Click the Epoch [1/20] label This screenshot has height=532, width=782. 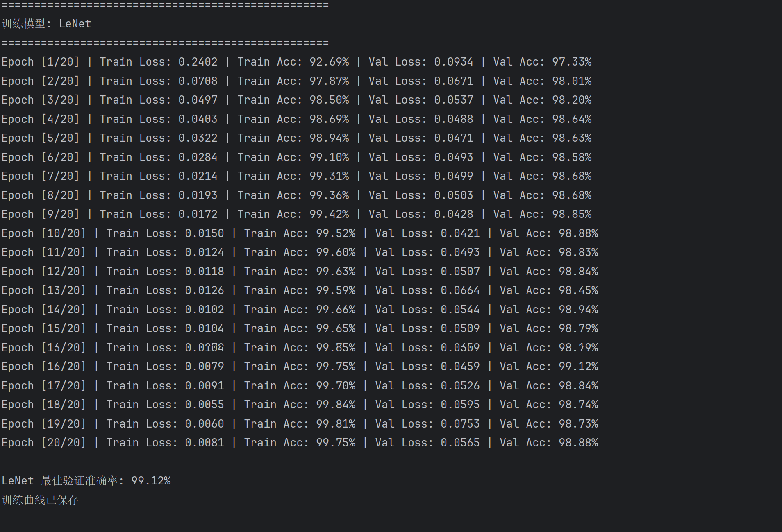click(40, 62)
